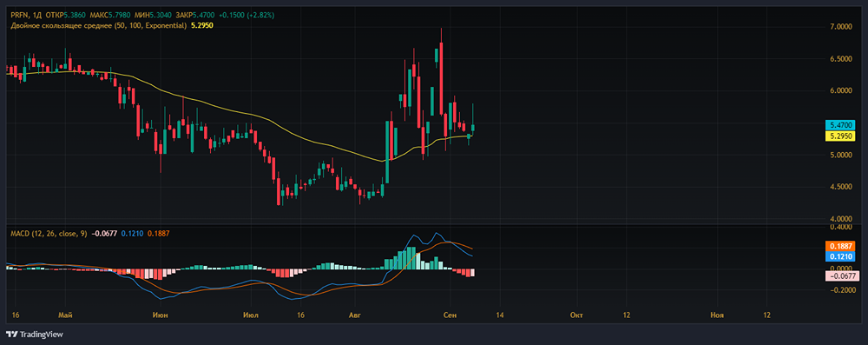Click the Окт label on the time axis
Screen dimensions: 868x345
point(577,315)
